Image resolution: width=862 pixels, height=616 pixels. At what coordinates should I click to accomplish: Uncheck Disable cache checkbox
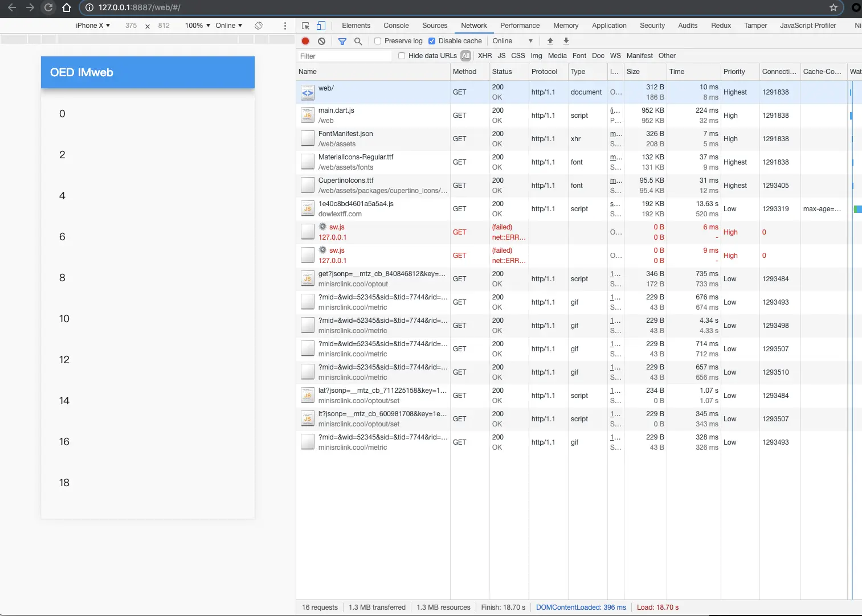(x=432, y=41)
